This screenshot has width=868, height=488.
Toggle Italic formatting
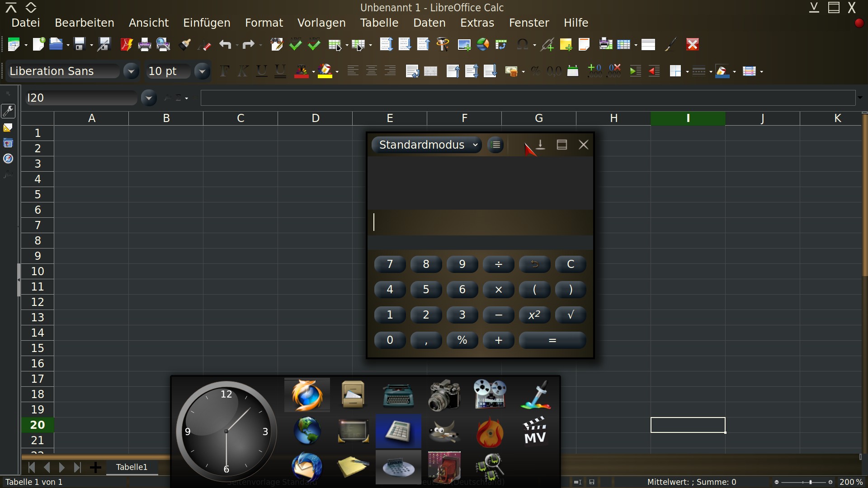click(x=243, y=71)
